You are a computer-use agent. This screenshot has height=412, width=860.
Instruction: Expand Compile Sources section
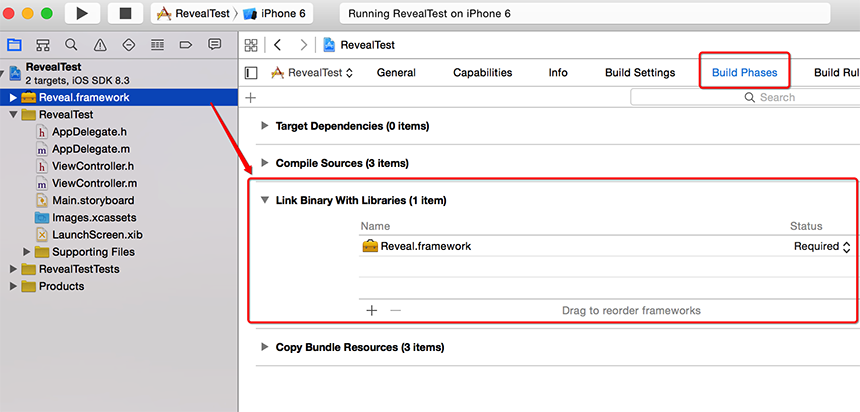point(265,163)
